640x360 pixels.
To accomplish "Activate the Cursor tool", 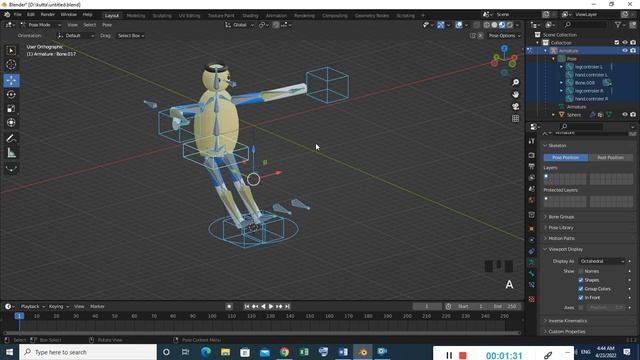I will coord(11,64).
